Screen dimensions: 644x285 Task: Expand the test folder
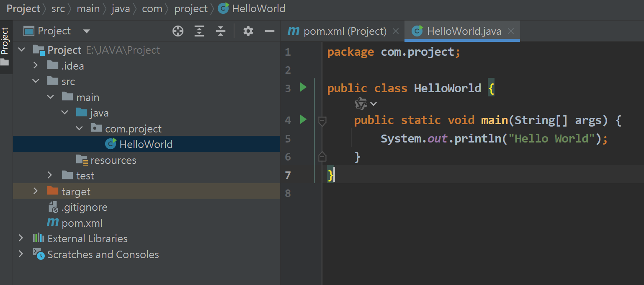pos(50,176)
